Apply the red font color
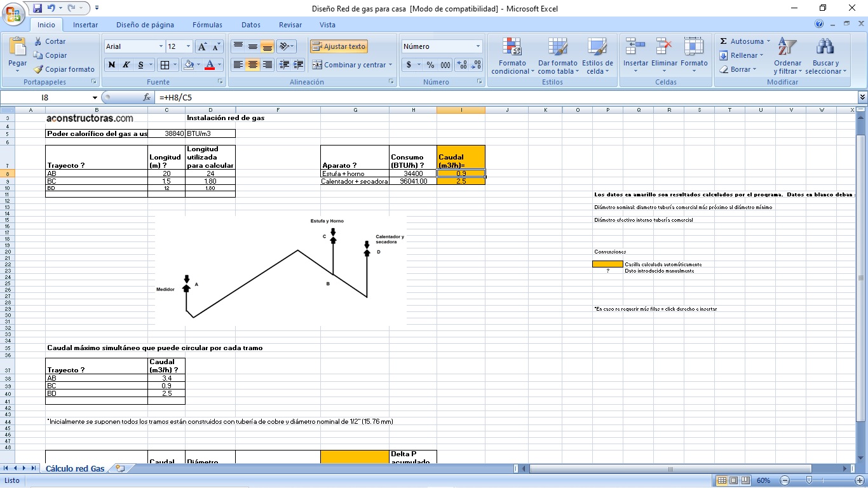Screen dimensions: 868x488 coord(210,65)
